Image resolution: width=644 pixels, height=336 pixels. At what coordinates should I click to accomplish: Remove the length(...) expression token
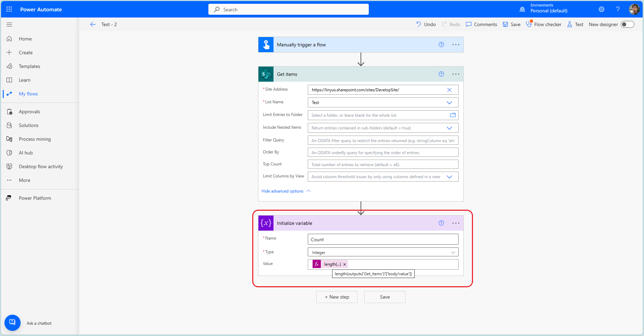tap(344, 264)
